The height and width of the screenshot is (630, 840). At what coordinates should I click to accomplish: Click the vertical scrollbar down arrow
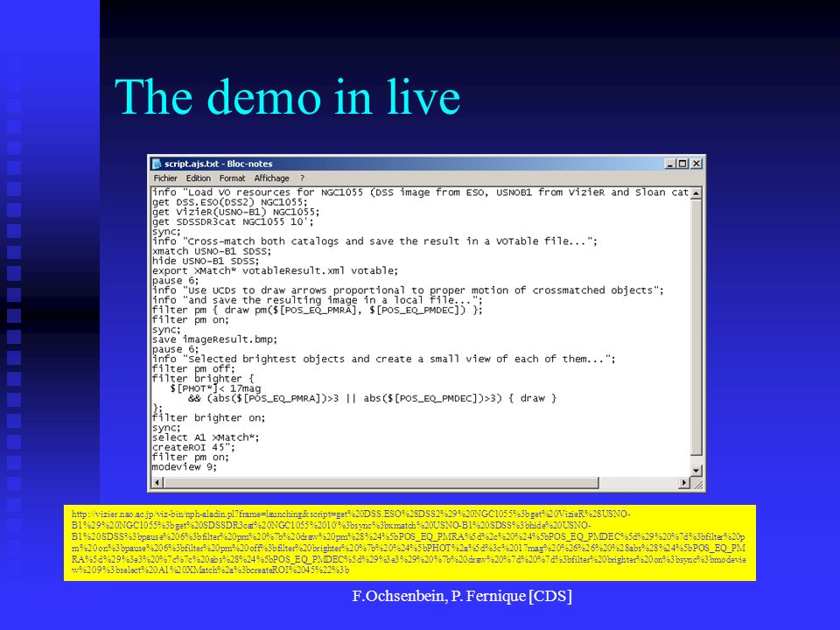696,471
